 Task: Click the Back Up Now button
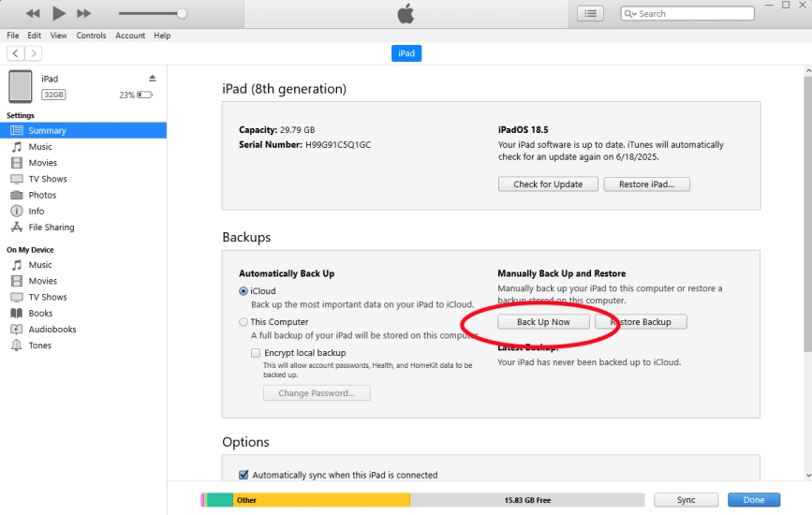tap(544, 322)
